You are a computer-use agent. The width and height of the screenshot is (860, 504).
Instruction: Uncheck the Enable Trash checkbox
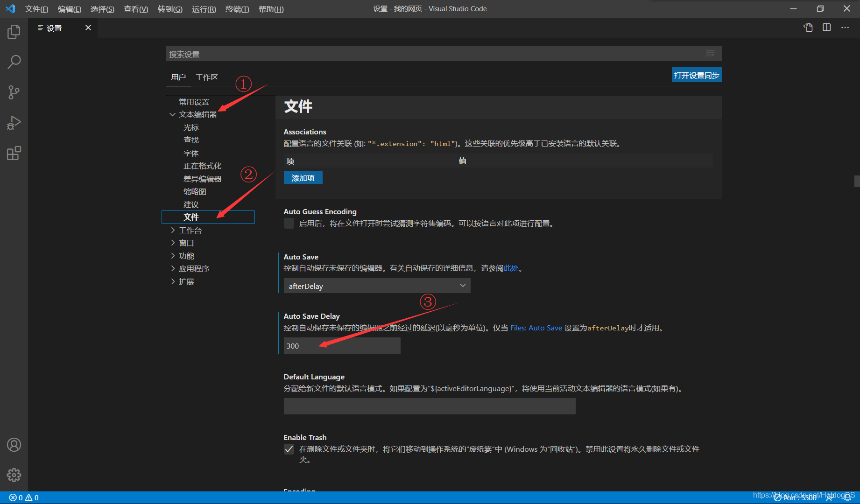289,449
